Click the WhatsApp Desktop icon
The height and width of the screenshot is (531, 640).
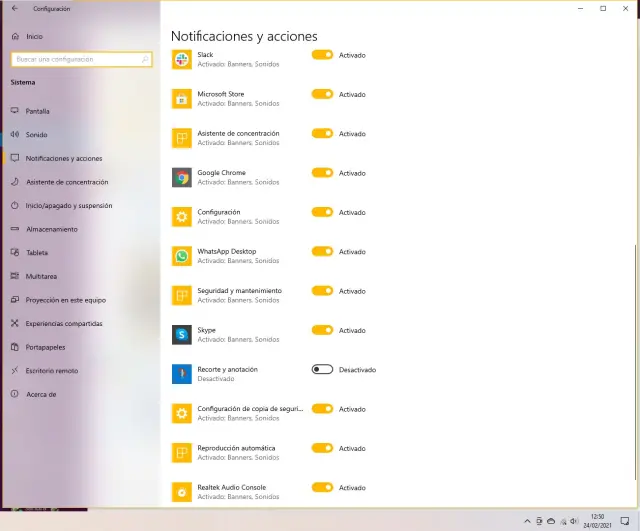(x=181, y=256)
